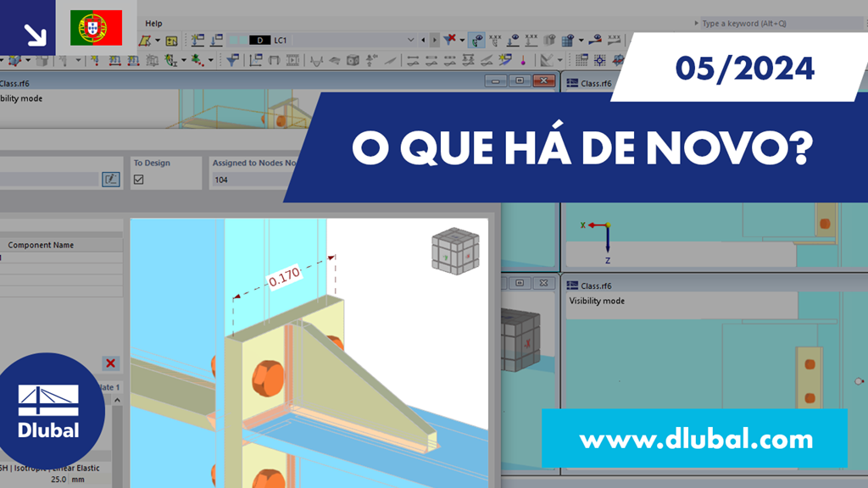Expand arrow next to diagonal ruler icon

559,60
